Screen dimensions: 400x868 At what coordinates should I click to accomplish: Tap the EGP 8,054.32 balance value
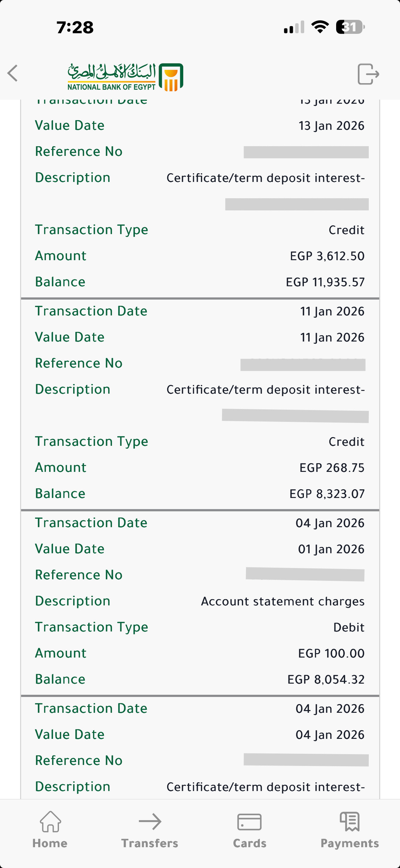point(326,679)
